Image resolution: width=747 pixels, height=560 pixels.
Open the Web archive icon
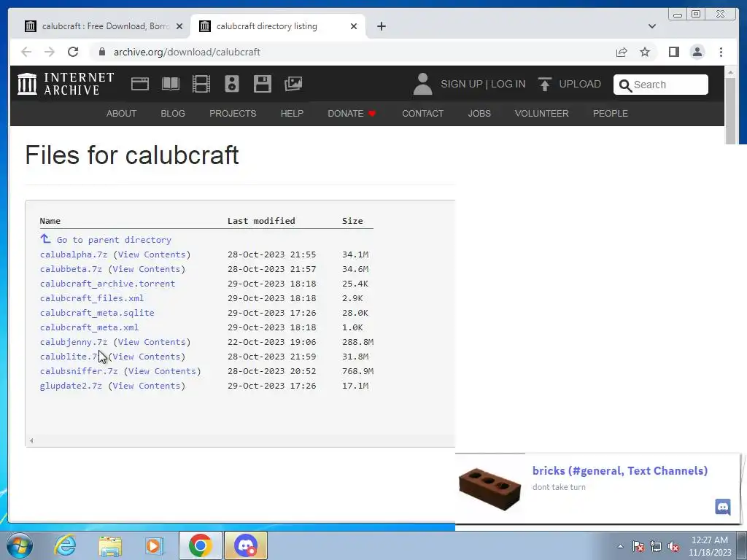tap(140, 84)
